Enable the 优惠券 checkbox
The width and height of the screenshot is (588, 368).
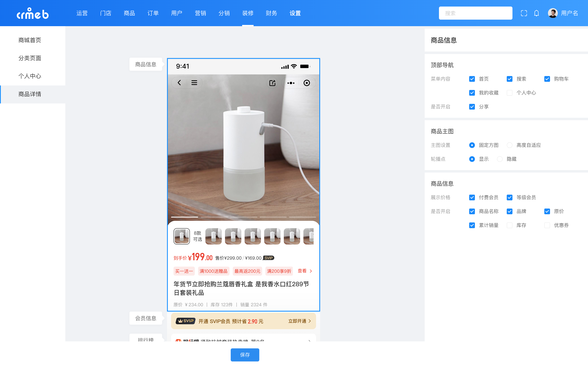[x=547, y=225]
